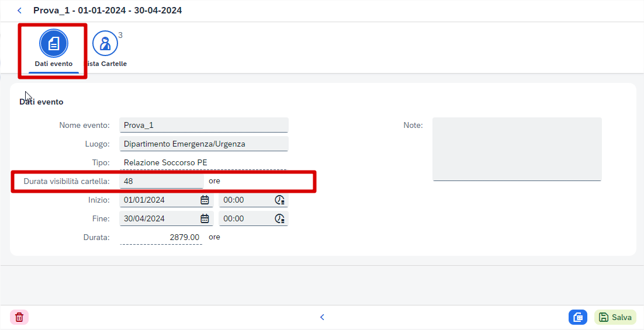
Task: Focus the Note text area
Action: pos(517,149)
